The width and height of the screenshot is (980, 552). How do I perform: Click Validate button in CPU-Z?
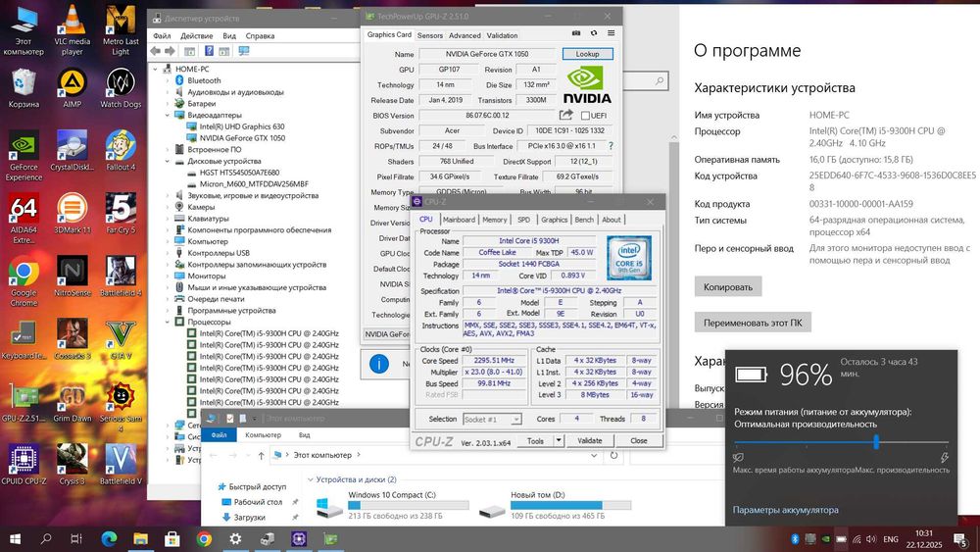click(x=589, y=441)
